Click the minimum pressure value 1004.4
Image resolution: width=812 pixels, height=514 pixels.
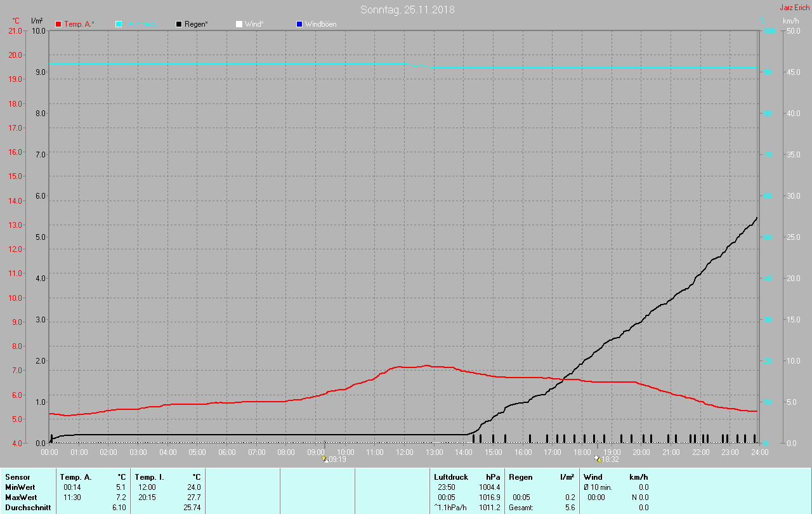pyautogui.click(x=489, y=487)
